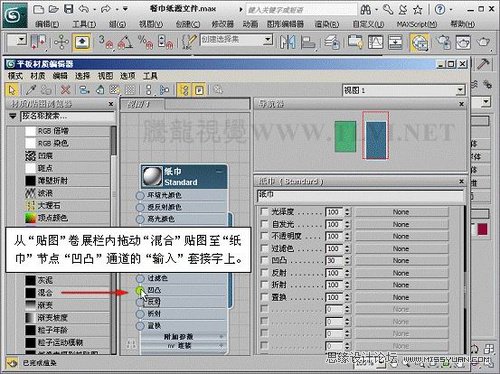Click the red X delete selected icon
500x374 pixels.
[x=66, y=90]
